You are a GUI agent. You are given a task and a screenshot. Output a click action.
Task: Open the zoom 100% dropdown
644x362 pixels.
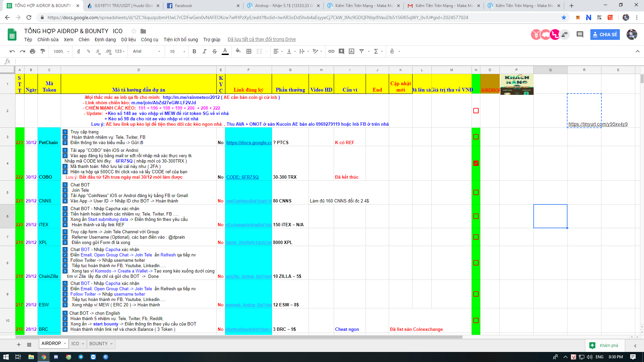coord(61,51)
